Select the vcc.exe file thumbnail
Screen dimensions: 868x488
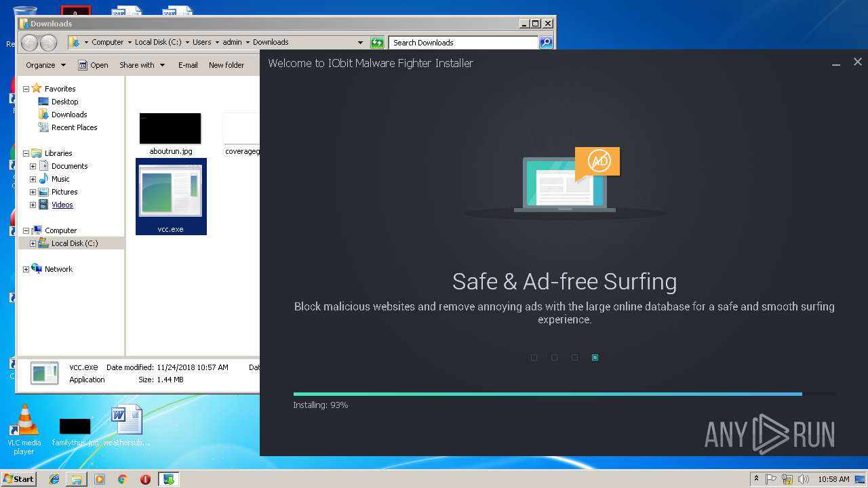(171, 197)
